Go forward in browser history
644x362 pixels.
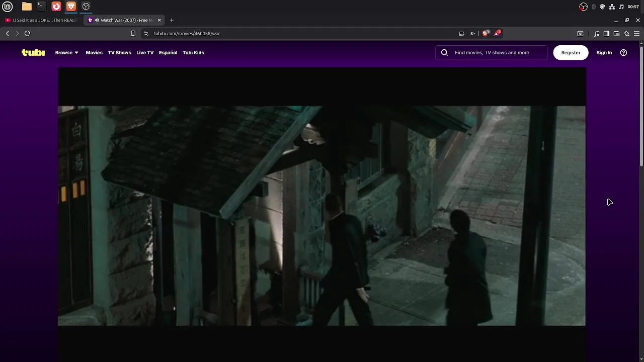pos(17,34)
